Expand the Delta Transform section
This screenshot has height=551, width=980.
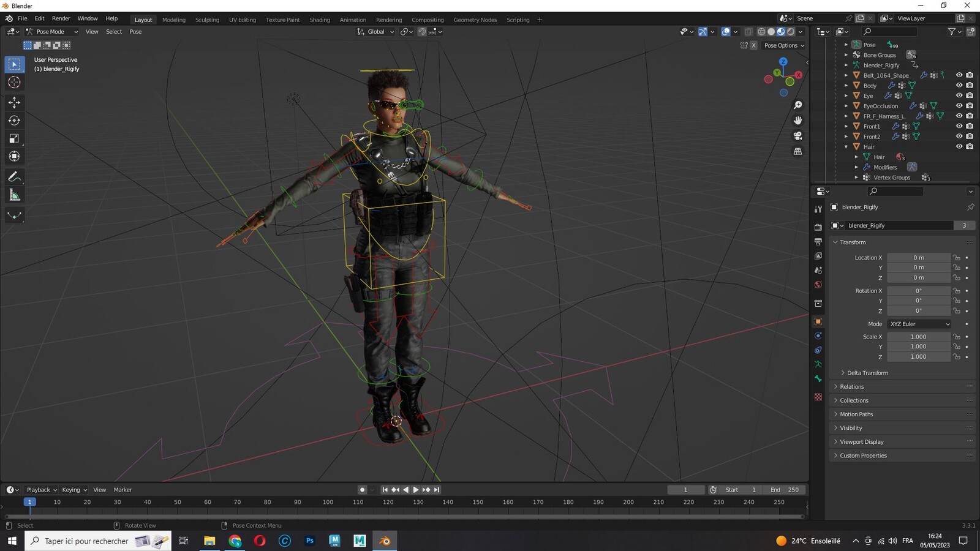click(867, 373)
